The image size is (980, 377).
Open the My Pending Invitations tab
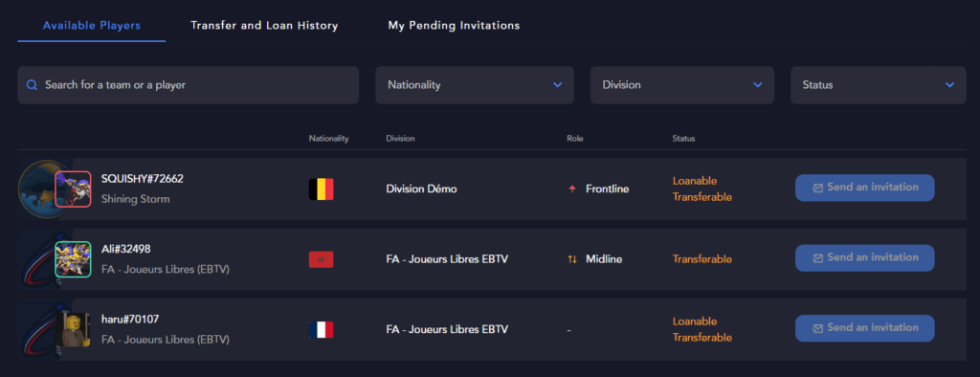[454, 26]
